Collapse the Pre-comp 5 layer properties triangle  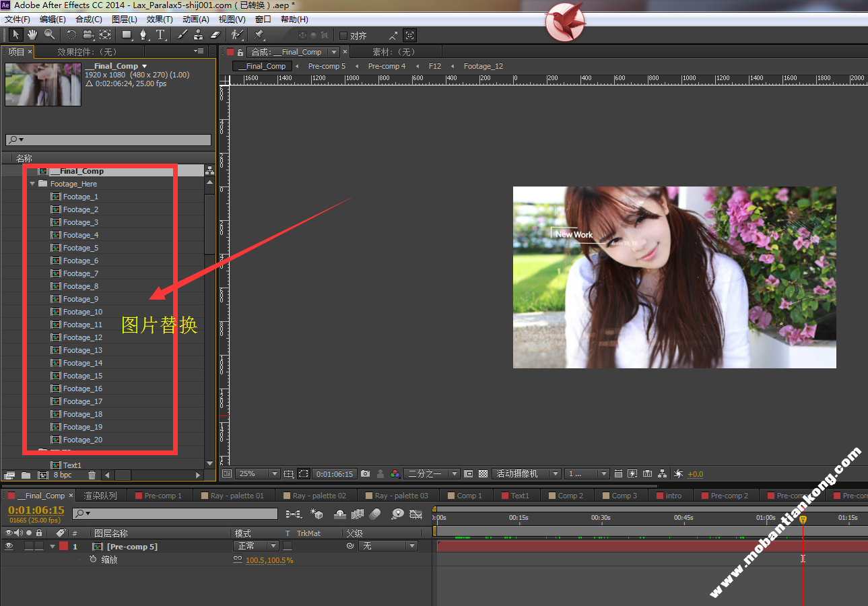53,547
